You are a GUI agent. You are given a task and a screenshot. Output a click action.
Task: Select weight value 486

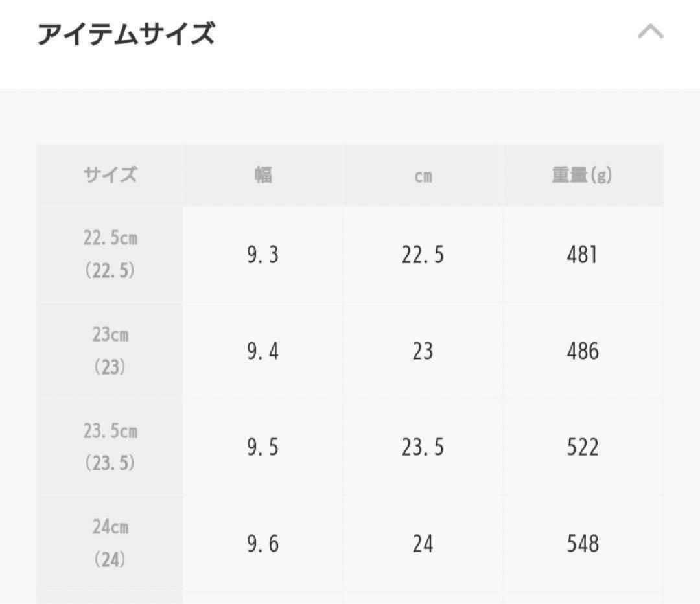583,351
